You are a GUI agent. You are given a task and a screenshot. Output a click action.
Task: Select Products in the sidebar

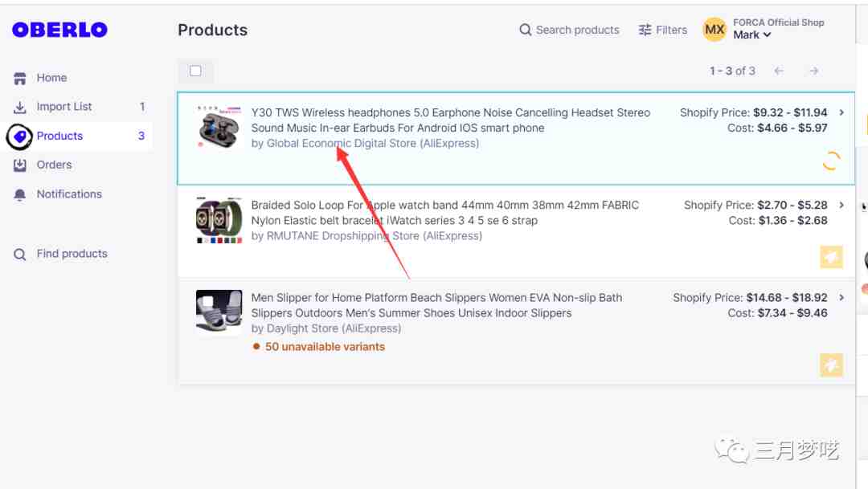pos(59,136)
